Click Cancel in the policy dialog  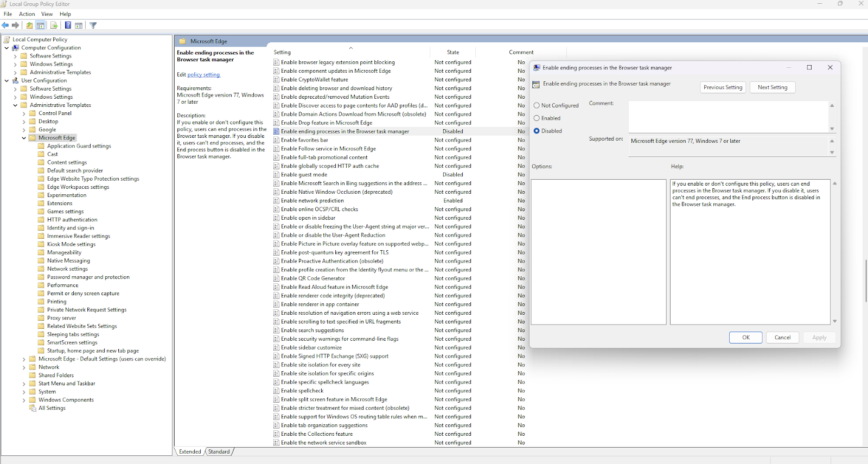coord(782,338)
